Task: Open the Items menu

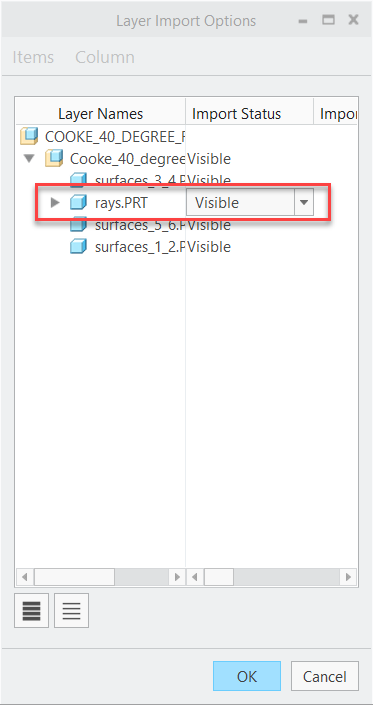Action: (33, 57)
